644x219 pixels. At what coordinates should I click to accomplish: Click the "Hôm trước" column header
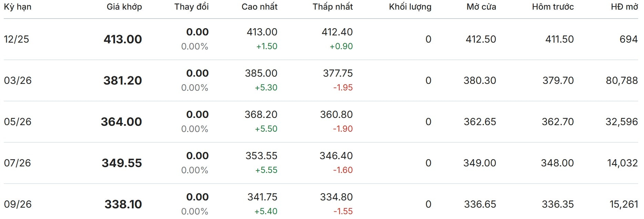553,7
